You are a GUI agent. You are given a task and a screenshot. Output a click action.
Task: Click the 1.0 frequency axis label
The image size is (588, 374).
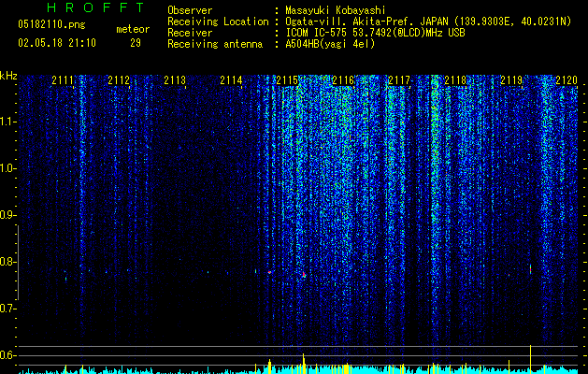click(x=7, y=168)
